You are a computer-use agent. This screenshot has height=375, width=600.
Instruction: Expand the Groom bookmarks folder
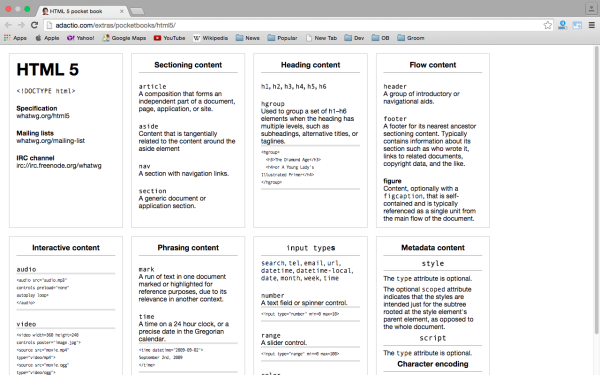(411, 38)
